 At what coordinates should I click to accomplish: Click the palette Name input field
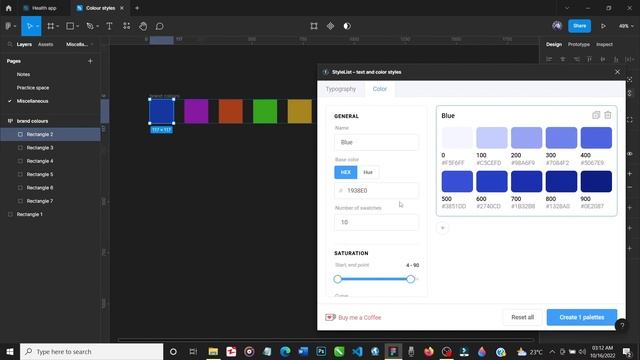tap(376, 142)
